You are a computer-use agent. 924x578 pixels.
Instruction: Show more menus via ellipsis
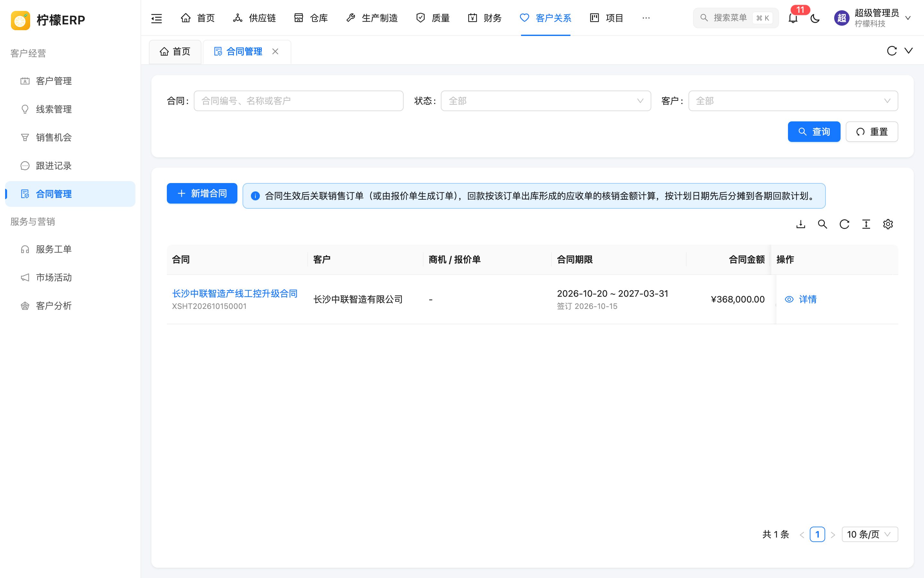[646, 18]
